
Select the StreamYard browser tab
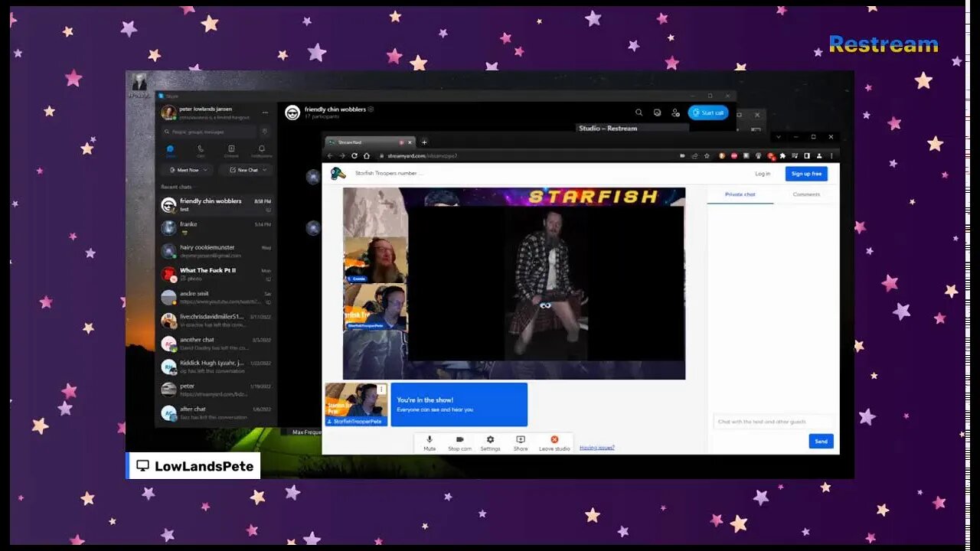[x=370, y=142]
